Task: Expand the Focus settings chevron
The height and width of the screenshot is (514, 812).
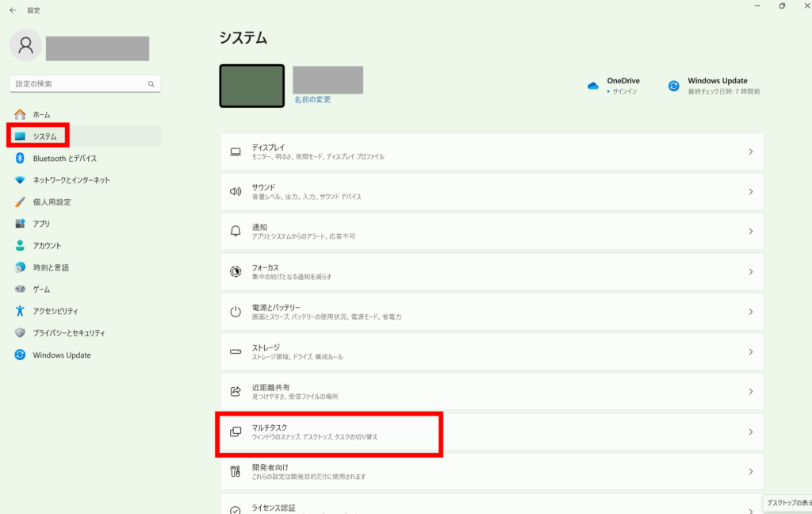Action: pos(750,271)
